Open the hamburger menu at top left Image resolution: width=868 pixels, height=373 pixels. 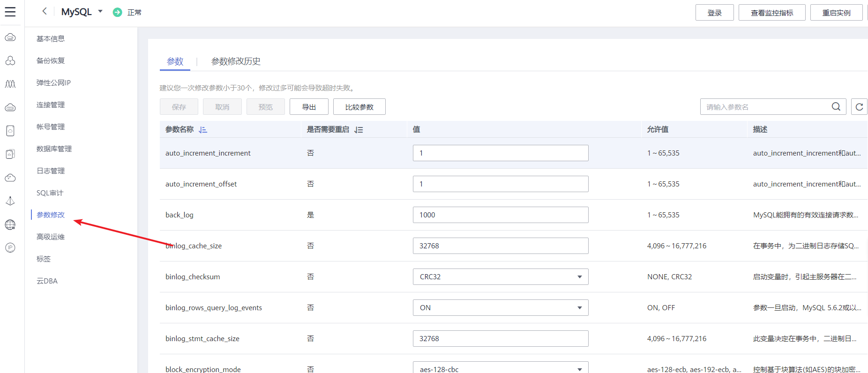[10, 12]
